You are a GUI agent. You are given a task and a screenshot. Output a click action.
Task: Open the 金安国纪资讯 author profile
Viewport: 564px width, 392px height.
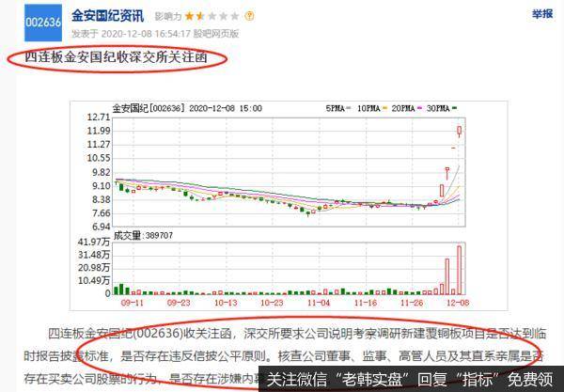[x=107, y=16]
